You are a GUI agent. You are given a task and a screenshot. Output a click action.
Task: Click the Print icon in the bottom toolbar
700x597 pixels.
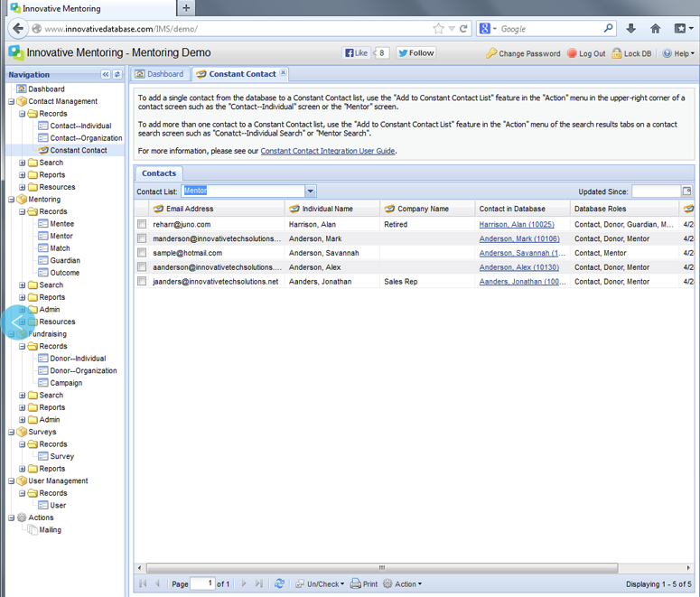(355, 583)
